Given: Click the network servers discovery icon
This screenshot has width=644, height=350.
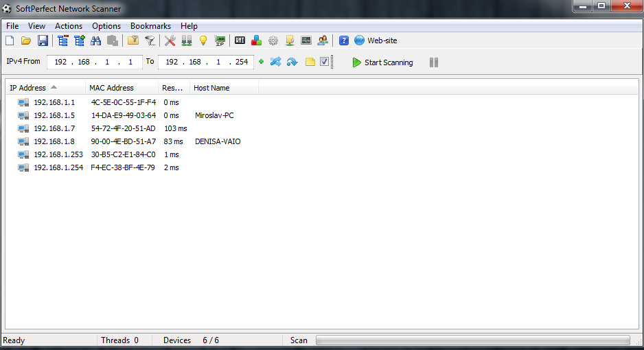Looking at the screenshot, I should [x=187, y=40].
